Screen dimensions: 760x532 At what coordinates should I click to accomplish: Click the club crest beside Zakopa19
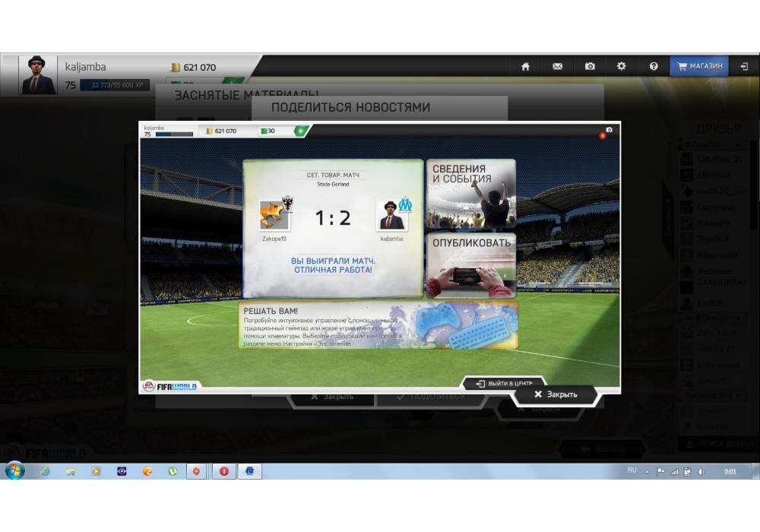tap(288, 204)
